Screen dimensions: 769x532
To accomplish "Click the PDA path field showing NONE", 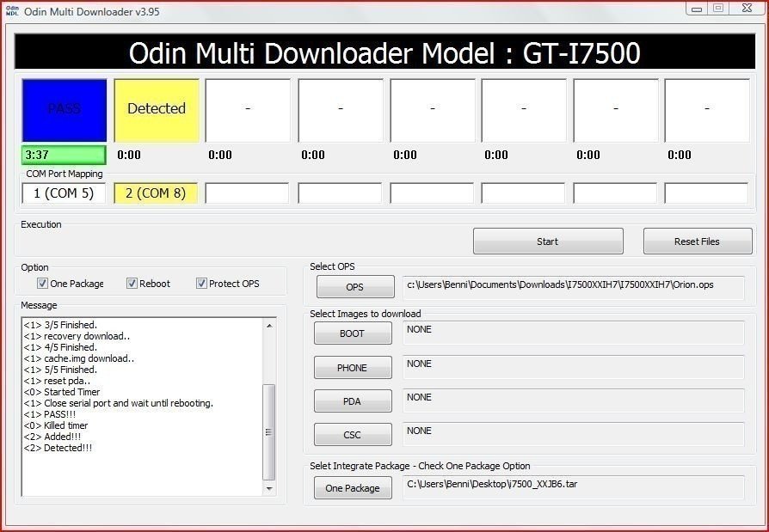I will coord(574,401).
